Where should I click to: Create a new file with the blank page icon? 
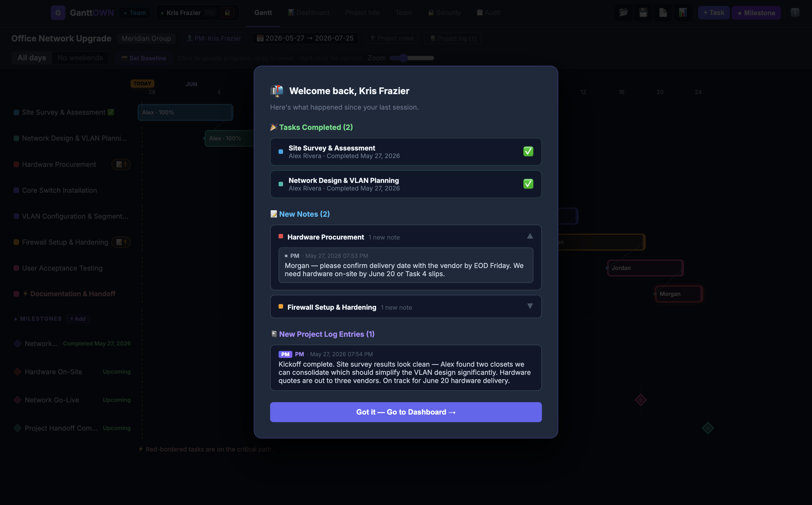[663, 13]
